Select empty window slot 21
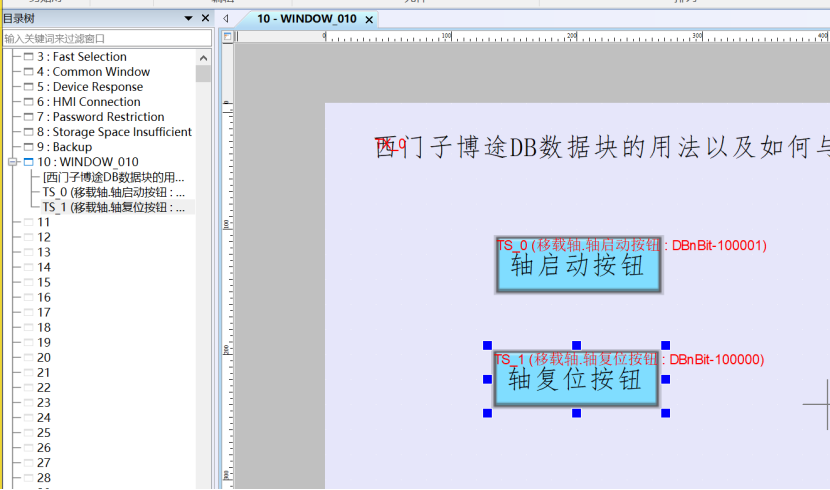Image resolution: width=830 pixels, height=490 pixels. coord(44,373)
